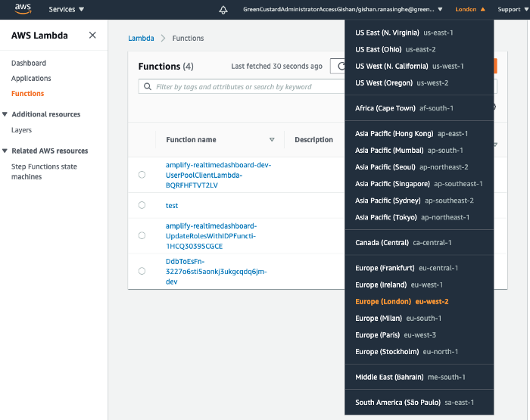The image size is (530, 420).
Task: Collapse the Related AWS resources section
Action: (5, 151)
